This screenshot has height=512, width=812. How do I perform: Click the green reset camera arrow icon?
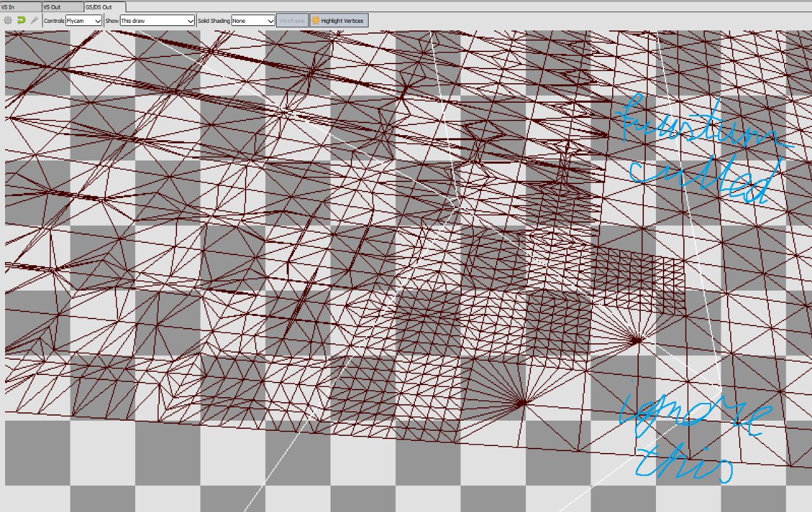21,20
